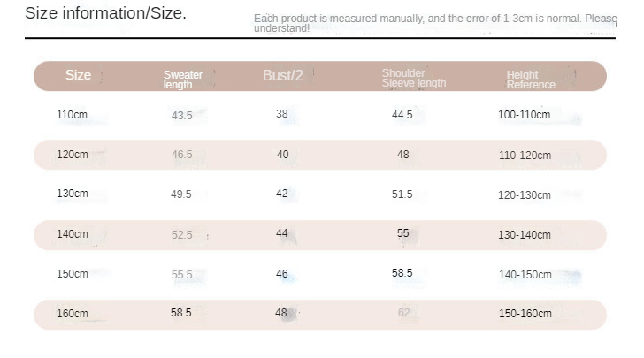The height and width of the screenshot is (358, 644).
Task: Select the "Height Reference" column header
Action: pyautogui.click(x=531, y=80)
